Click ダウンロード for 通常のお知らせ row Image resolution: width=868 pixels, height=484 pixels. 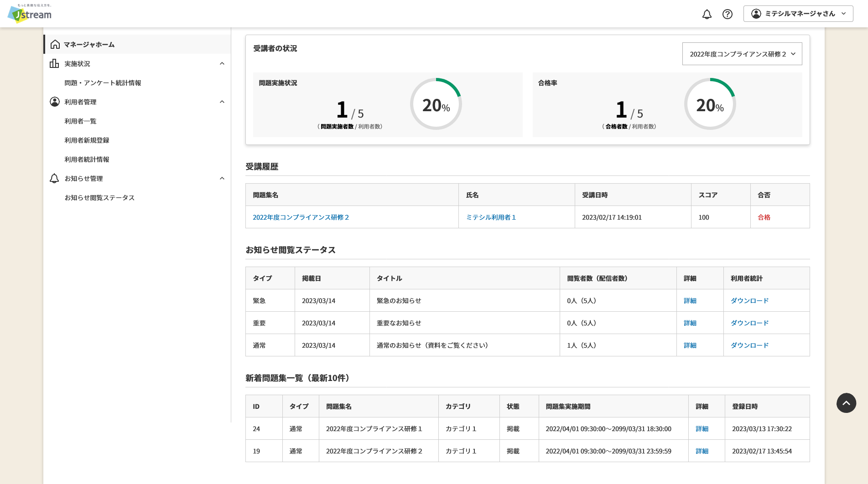tap(750, 345)
